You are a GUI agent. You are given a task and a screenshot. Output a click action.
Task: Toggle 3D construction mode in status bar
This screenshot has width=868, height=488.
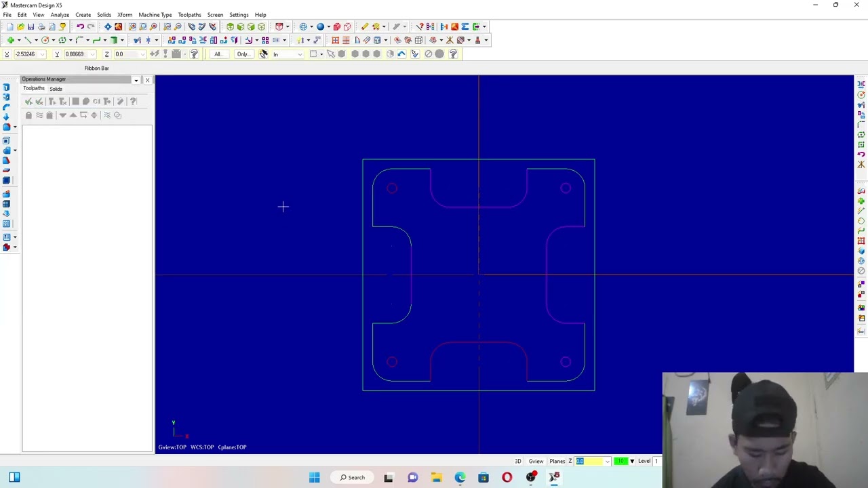pyautogui.click(x=518, y=462)
